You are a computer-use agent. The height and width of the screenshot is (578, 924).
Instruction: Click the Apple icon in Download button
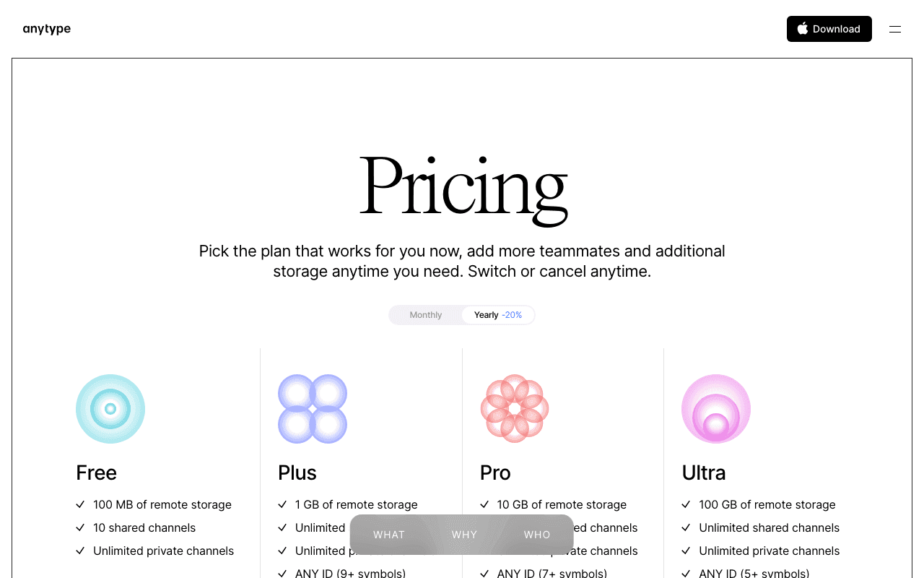tap(803, 29)
